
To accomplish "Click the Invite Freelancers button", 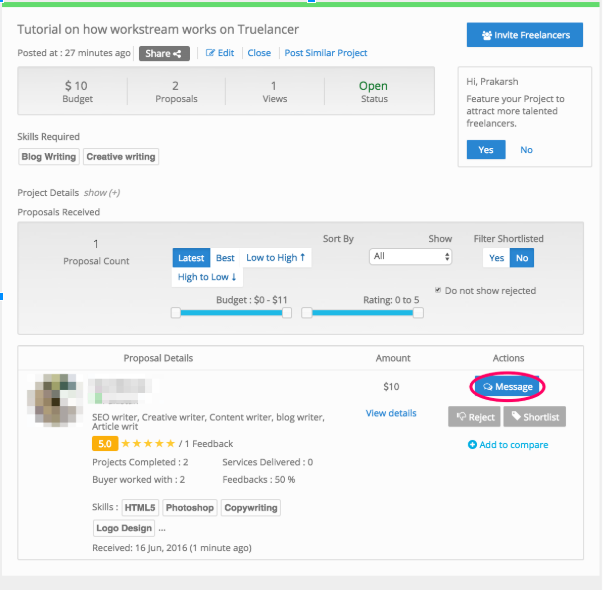I will pyautogui.click(x=527, y=35).
